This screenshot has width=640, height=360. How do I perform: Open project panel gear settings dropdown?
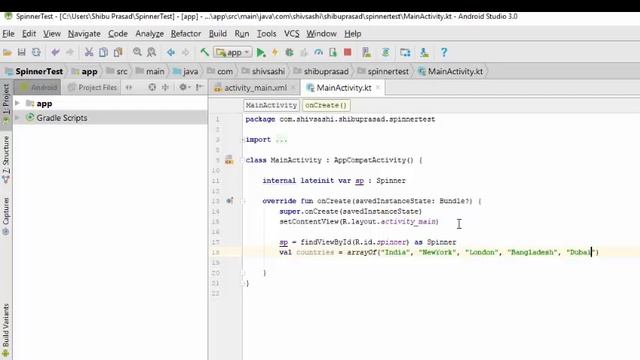tap(184, 87)
